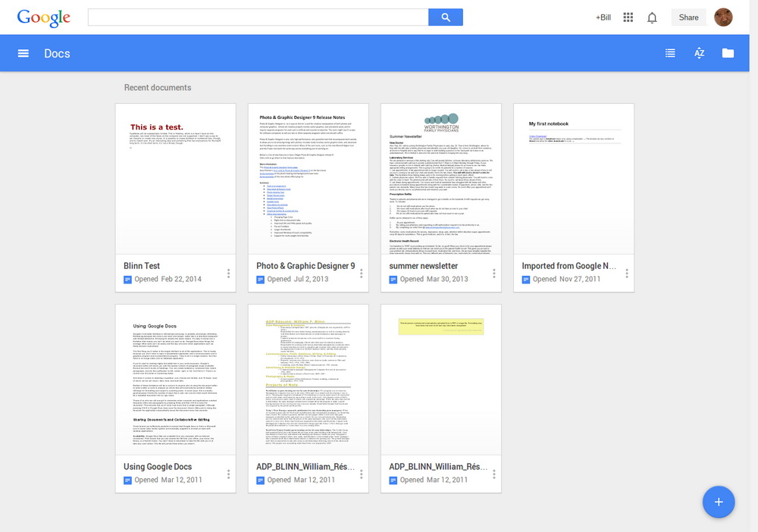
Task: Click Opened Nov 27, 2011 text
Action: [x=566, y=279]
